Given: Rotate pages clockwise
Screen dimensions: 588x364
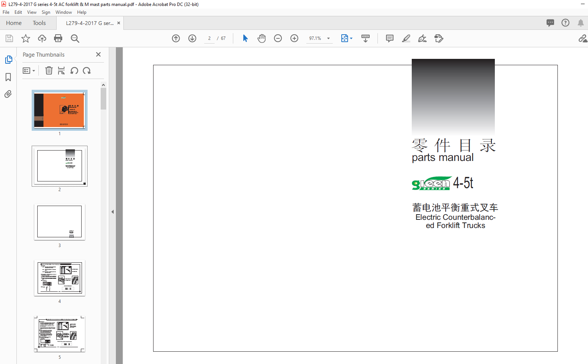Looking at the screenshot, I should point(87,70).
